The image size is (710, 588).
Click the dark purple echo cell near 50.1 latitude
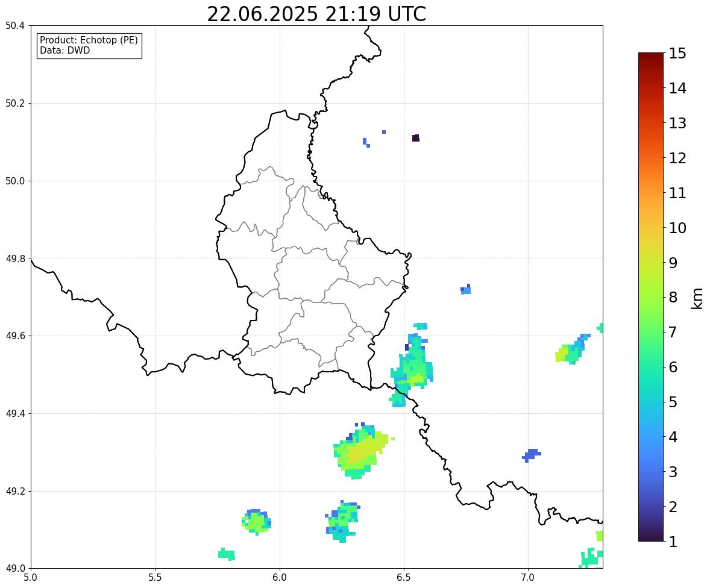[x=416, y=138]
